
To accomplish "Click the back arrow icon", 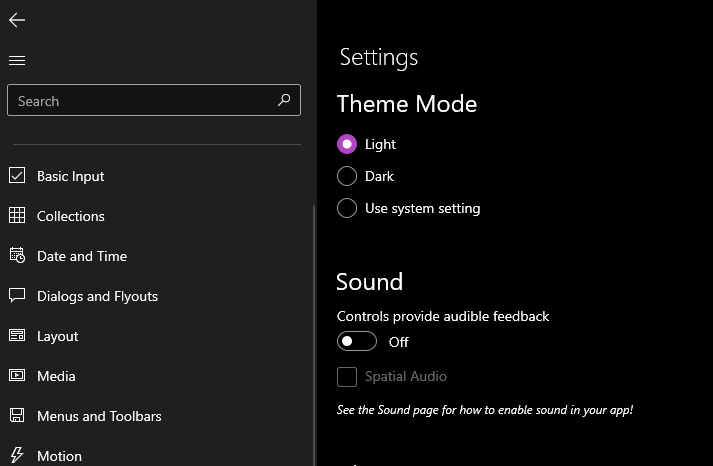I will tap(17, 20).
